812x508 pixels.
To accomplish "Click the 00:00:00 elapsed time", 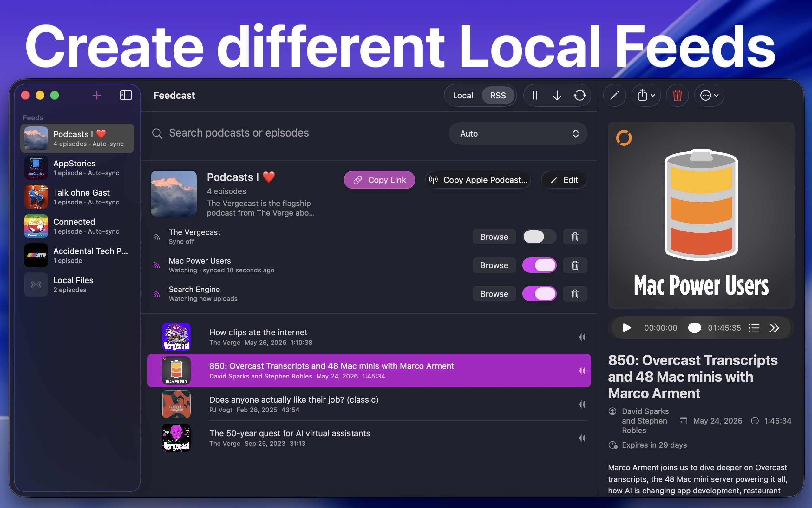I will tap(660, 328).
